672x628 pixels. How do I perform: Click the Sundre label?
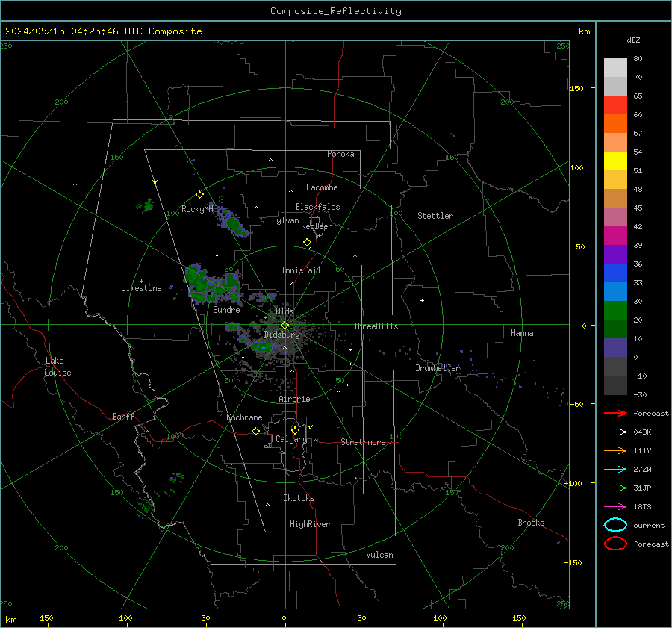(226, 309)
